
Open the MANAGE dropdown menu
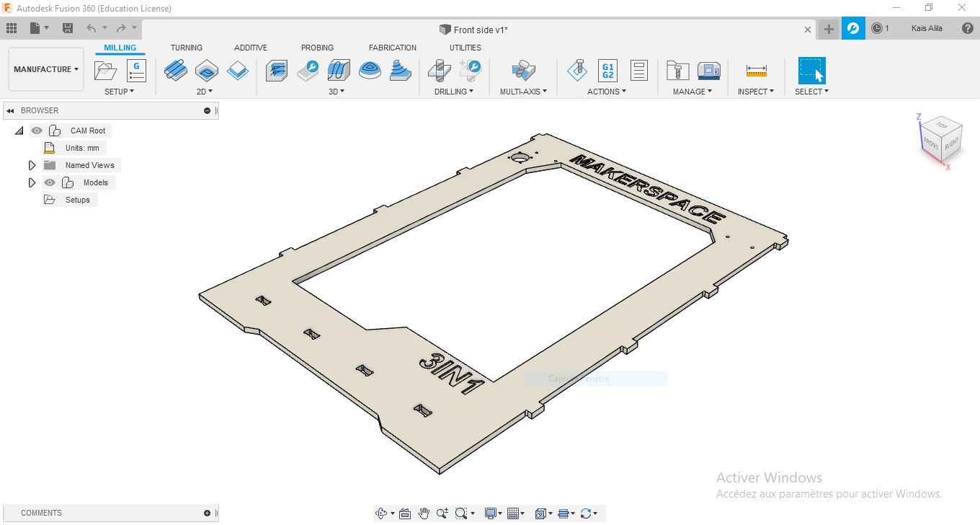(x=692, y=92)
